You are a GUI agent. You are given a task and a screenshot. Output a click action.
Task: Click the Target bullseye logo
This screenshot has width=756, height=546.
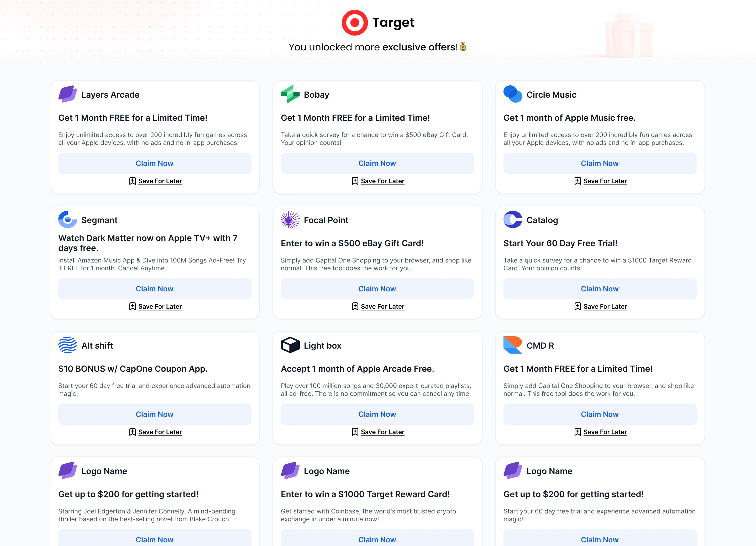355,23
